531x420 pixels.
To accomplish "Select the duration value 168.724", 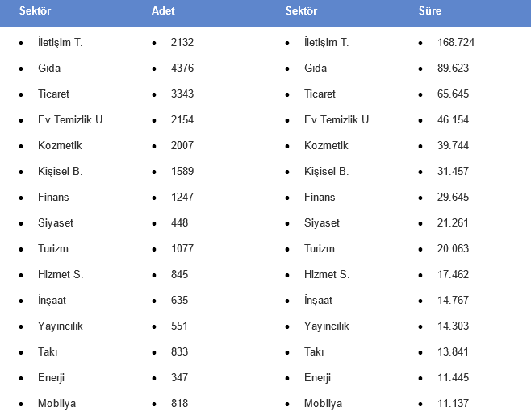I will point(456,42).
